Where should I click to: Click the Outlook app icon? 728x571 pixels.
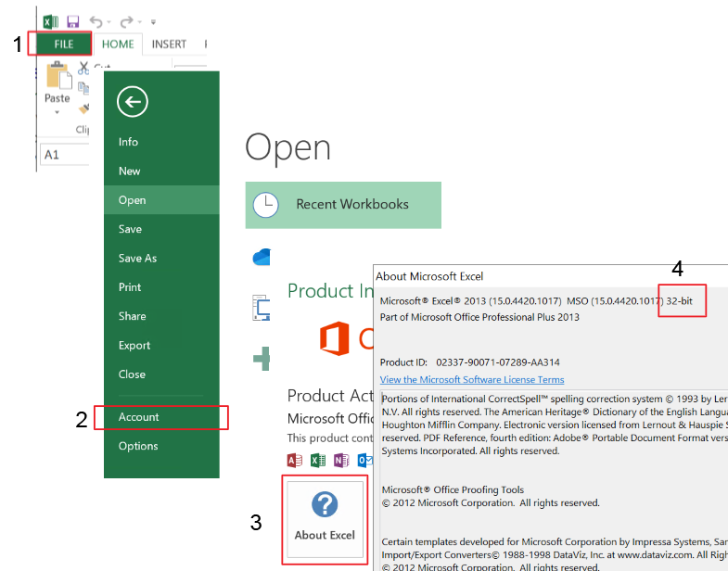click(365, 460)
